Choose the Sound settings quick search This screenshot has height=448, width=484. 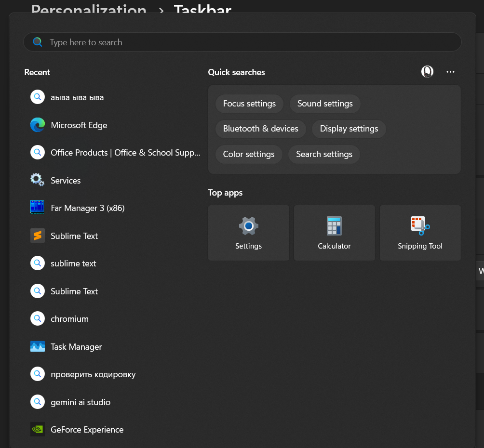[x=325, y=104]
